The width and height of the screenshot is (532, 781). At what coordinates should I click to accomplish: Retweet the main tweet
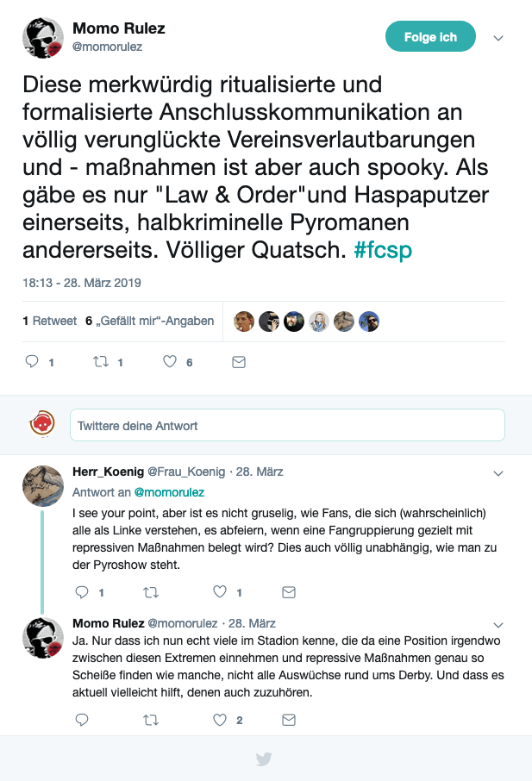101,362
